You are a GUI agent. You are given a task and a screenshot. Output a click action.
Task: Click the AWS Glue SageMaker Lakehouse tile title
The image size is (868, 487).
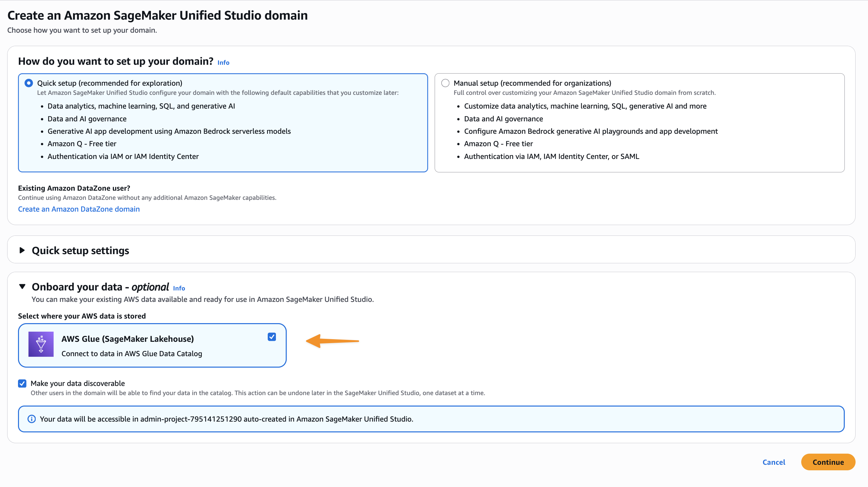[x=127, y=339]
